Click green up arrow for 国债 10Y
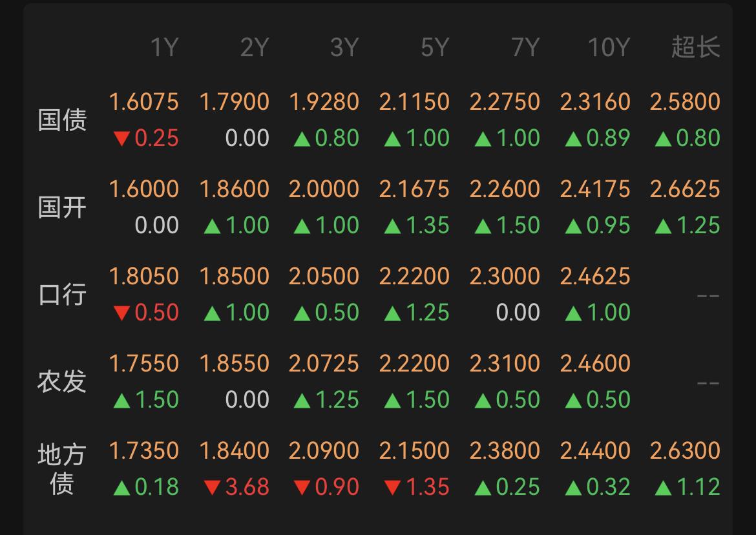 tap(573, 139)
